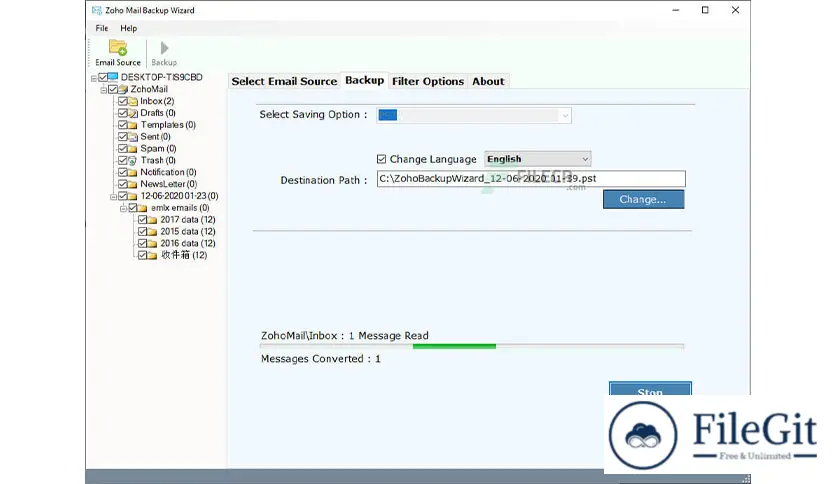Switch to the Select Email Source tab

284,81
